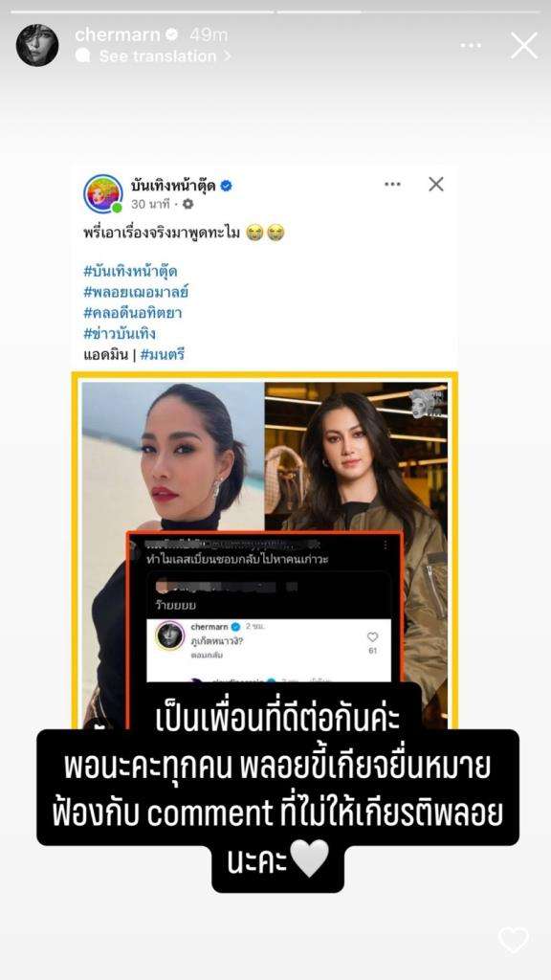Viewport: 551px width, 980px height.
Task: Tap the บันเทิงหน้าตุ๊ด page name
Action: coord(173,186)
